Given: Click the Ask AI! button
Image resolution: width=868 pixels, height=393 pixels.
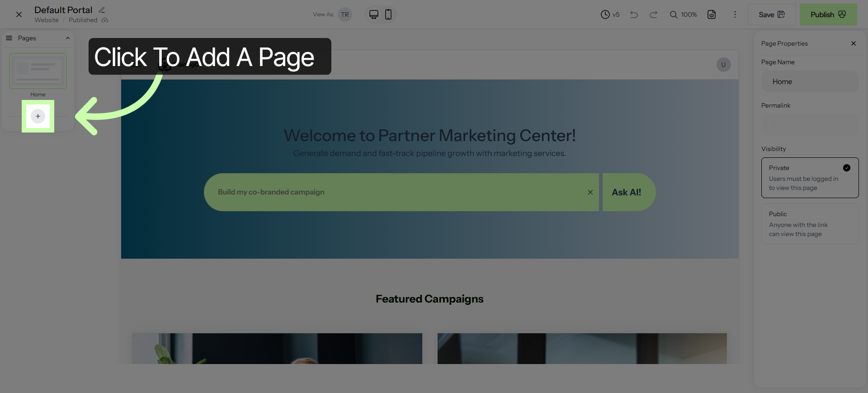Looking at the screenshot, I should pos(629,192).
